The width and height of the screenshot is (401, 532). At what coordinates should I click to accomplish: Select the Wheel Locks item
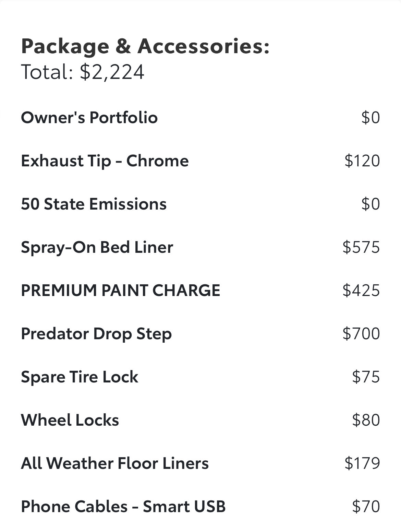(x=70, y=420)
